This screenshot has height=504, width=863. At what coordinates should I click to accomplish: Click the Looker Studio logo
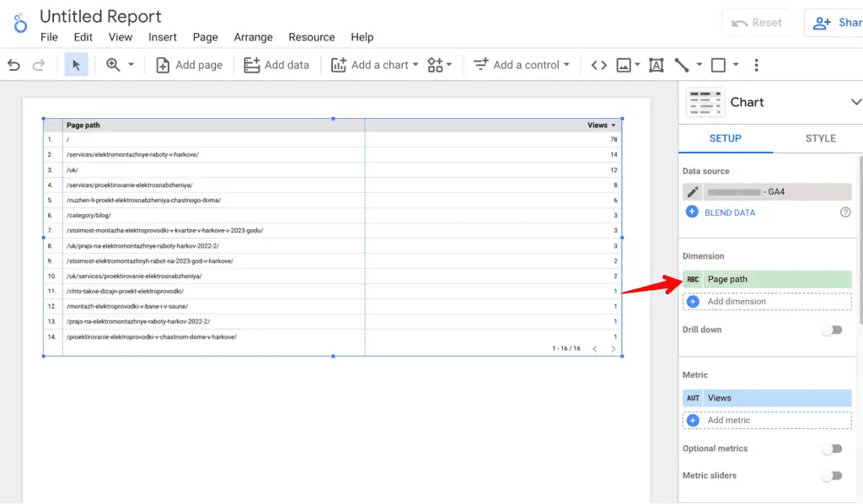pyautogui.click(x=19, y=23)
